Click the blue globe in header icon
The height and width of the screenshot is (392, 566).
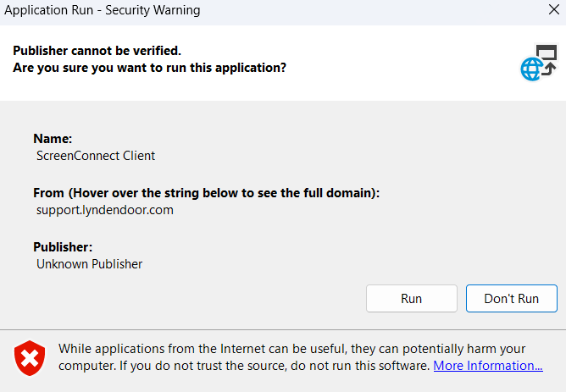point(531,69)
